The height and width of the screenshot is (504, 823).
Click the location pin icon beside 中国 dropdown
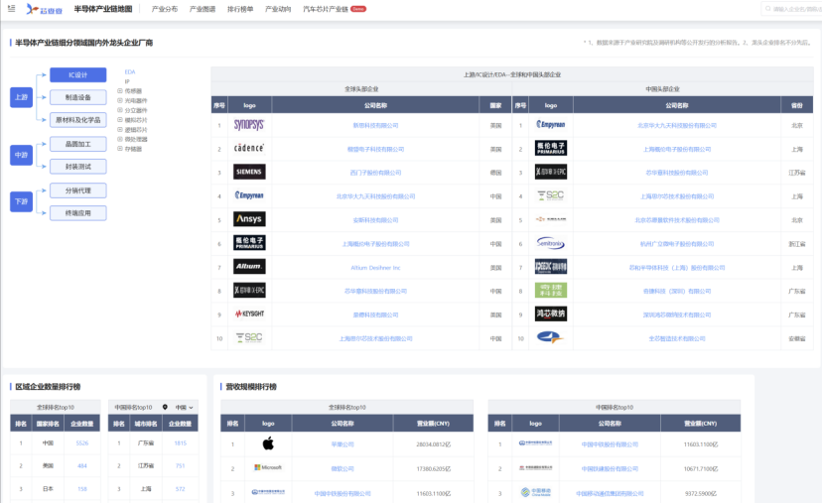(165, 408)
